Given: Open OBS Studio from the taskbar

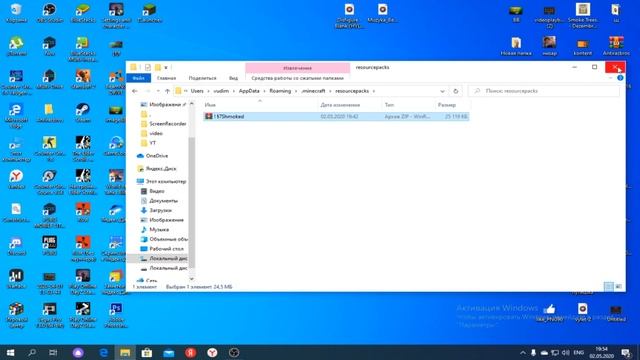Looking at the screenshot, I should tap(233, 352).
